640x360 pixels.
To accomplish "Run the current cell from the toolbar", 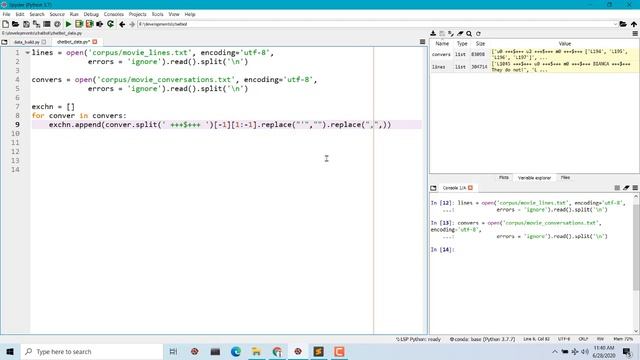I will point(79,24).
